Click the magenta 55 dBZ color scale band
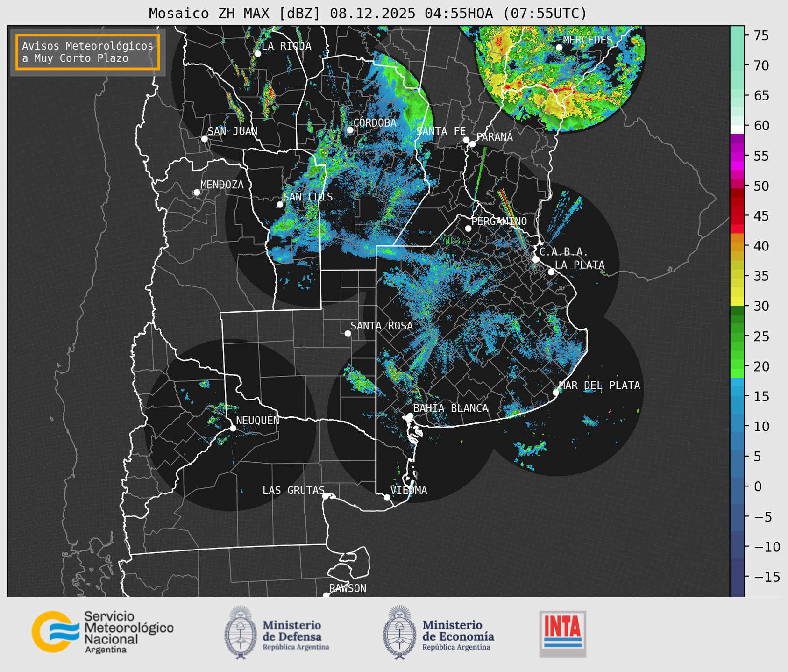Image resolution: width=788 pixels, height=672 pixels. tap(737, 157)
